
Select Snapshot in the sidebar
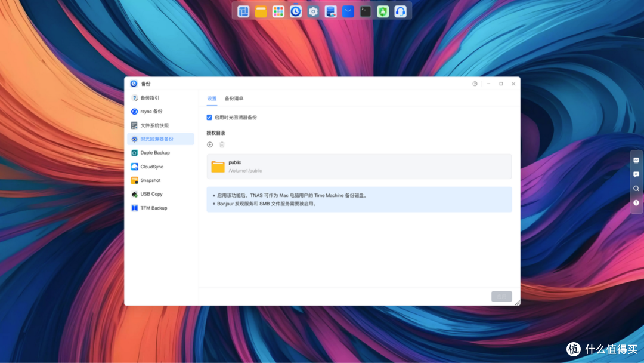[x=160, y=180]
